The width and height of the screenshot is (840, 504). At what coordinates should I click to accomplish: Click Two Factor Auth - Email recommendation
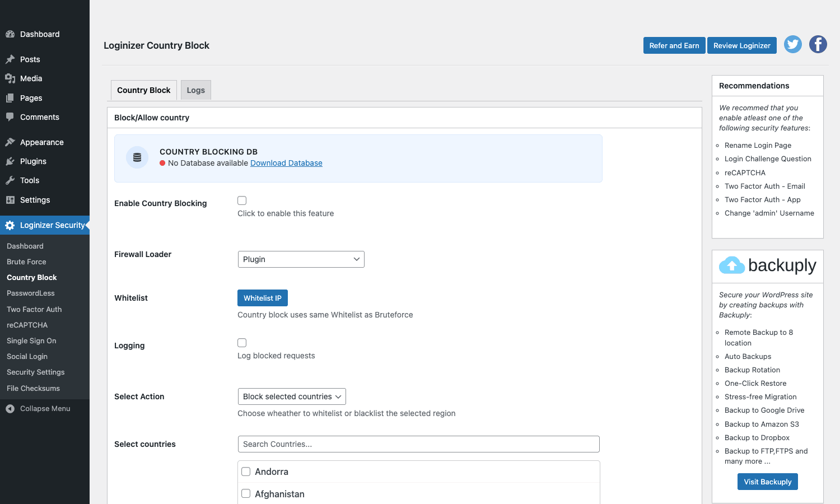(x=765, y=186)
